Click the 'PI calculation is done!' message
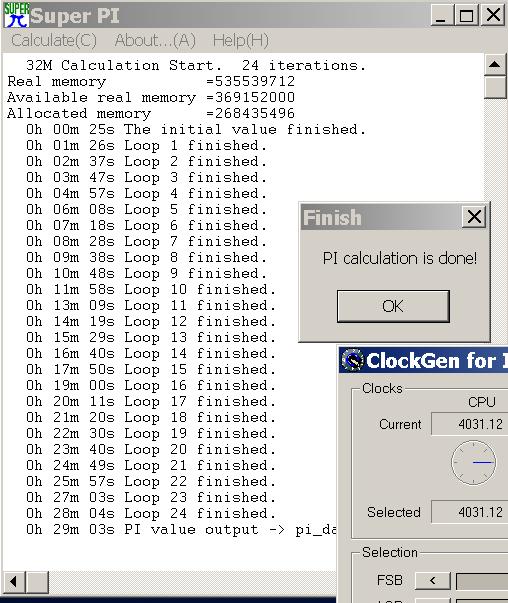 [x=400, y=258]
